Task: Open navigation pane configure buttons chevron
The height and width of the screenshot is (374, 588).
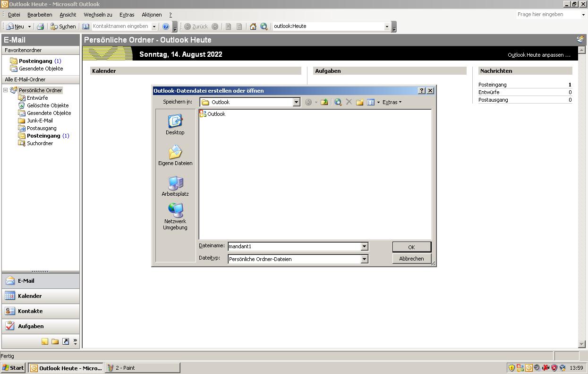Action: [75, 341]
